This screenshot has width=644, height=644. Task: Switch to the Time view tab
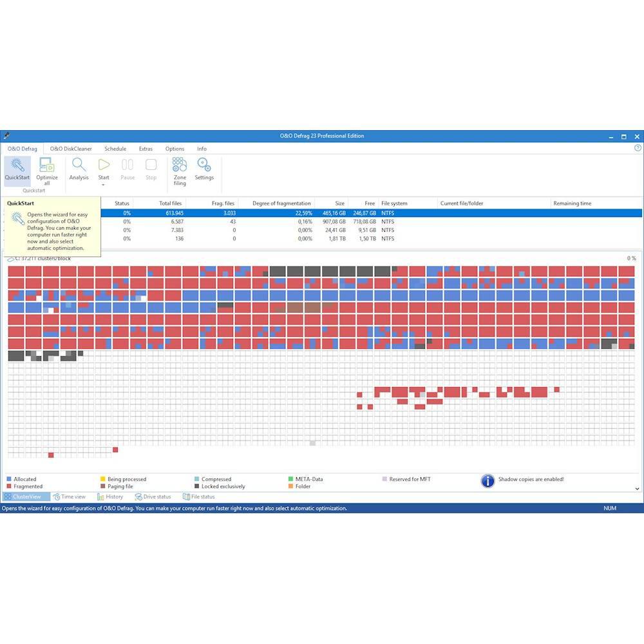pos(70,497)
